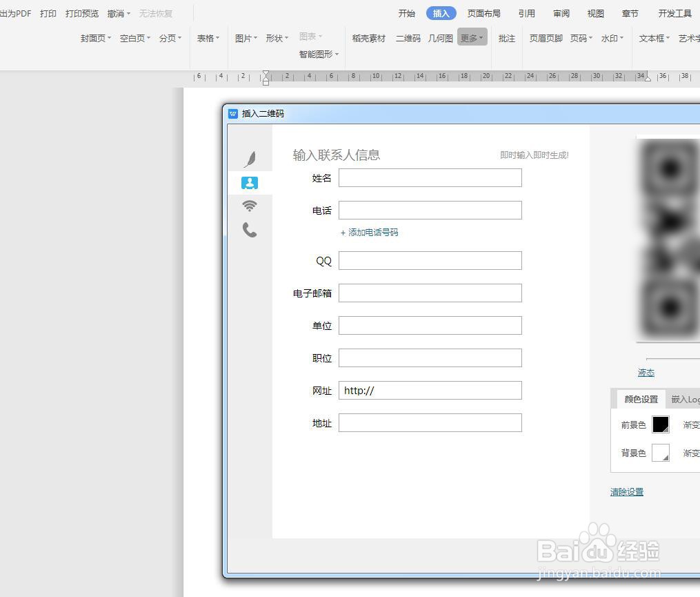Click the 批注 comment button

(x=507, y=39)
